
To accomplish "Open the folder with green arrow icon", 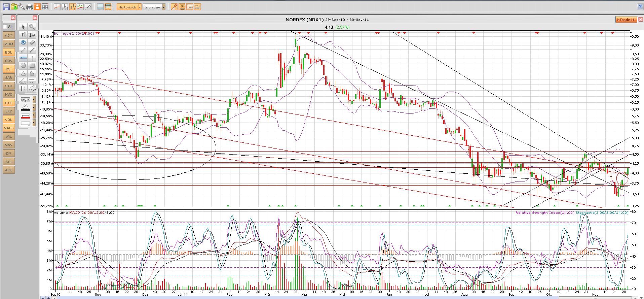I will coord(14,7).
